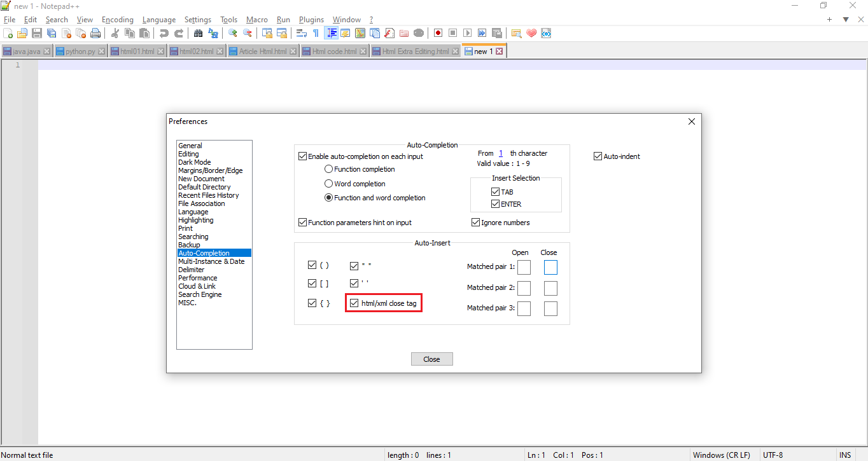This screenshot has width=868, height=461.
Task: Click the Zoom Out toolbar icon
Action: (248, 33)
